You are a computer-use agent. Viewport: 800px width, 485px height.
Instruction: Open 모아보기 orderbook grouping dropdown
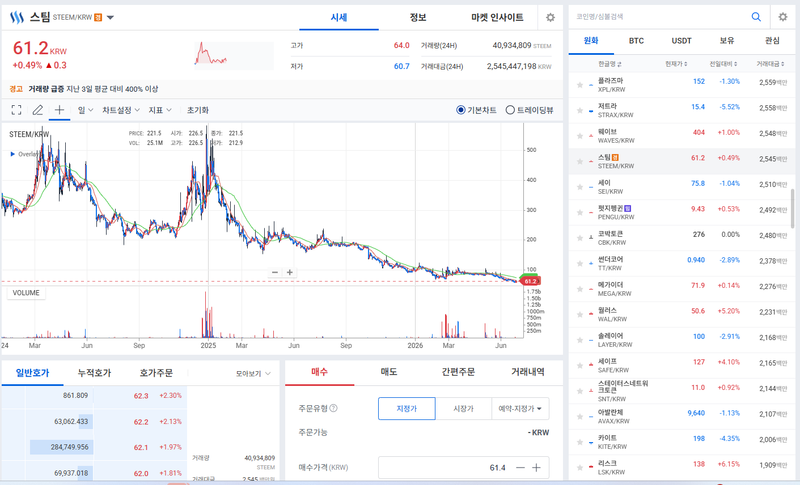(x=253, y=374)
